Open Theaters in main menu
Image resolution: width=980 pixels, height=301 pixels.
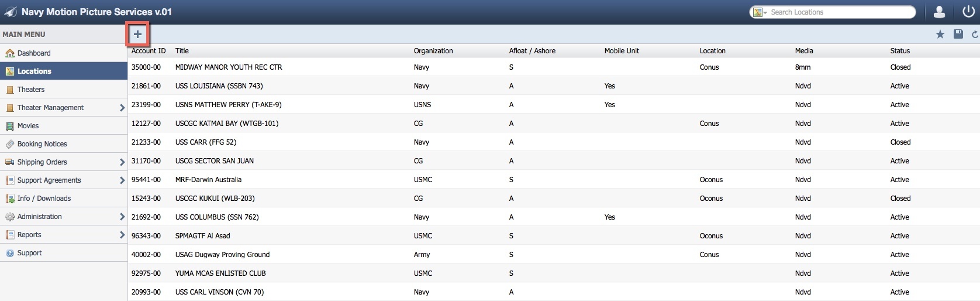point(31,90)
